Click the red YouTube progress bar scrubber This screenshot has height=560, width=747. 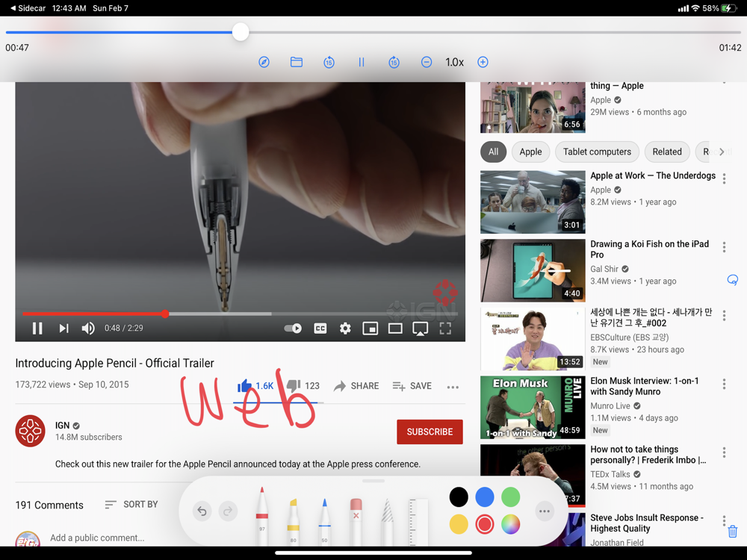pyautogui.click(x=165, y=314)
